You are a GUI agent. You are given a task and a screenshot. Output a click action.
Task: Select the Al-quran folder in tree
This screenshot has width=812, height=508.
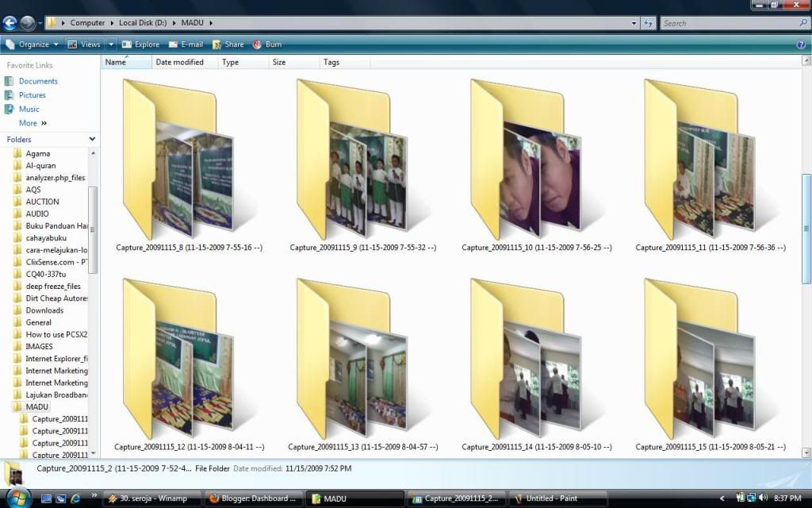pos(40,166)
